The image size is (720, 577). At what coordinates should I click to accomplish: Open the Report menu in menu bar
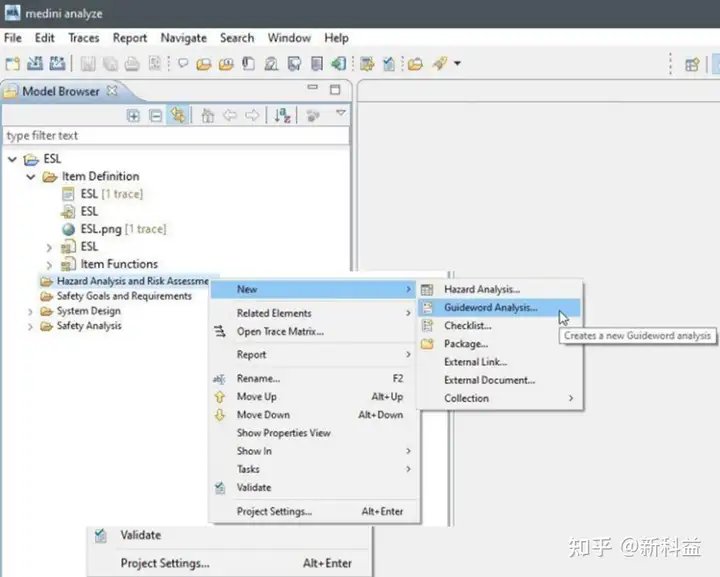pos(130,38)
